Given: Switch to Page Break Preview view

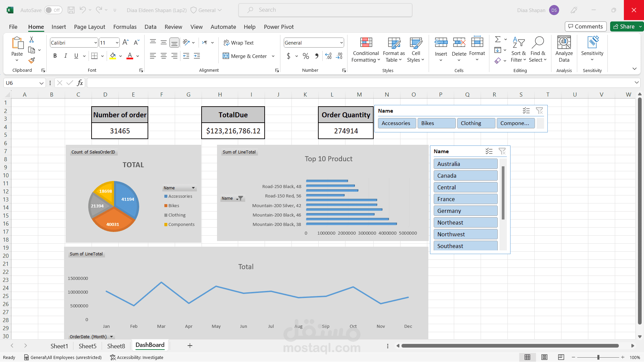Looking at the screenshot, I should pyautogui.click(x=561, y=357).
